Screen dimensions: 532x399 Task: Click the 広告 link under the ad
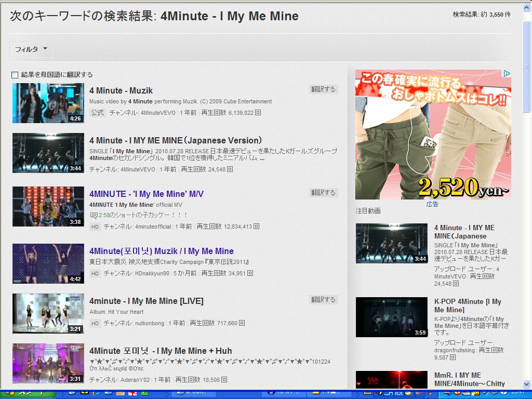click(432, 204)
